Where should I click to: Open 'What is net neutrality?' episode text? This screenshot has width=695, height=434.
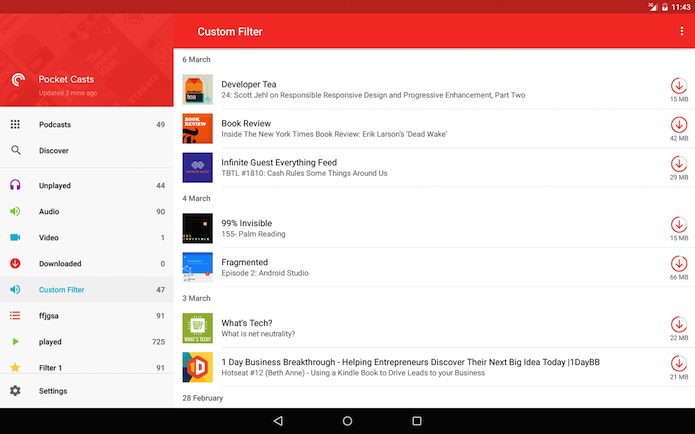pyautogui.click(x=258, y=334)
